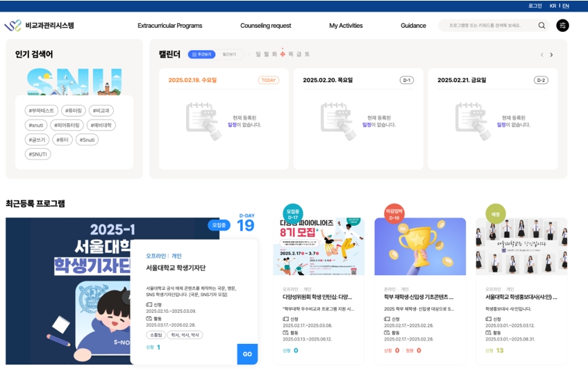The width and height of the screenshot is (588, 369).
Task: Open the 파이어니어즈 8기 모집 poster thumbnail
Action: click(319, 247)
